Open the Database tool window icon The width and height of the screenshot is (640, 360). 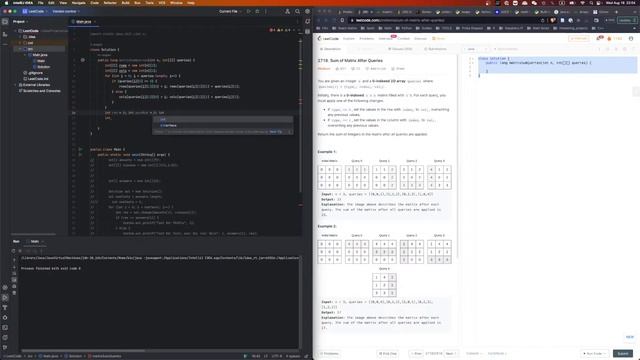[x=307, y=31]
